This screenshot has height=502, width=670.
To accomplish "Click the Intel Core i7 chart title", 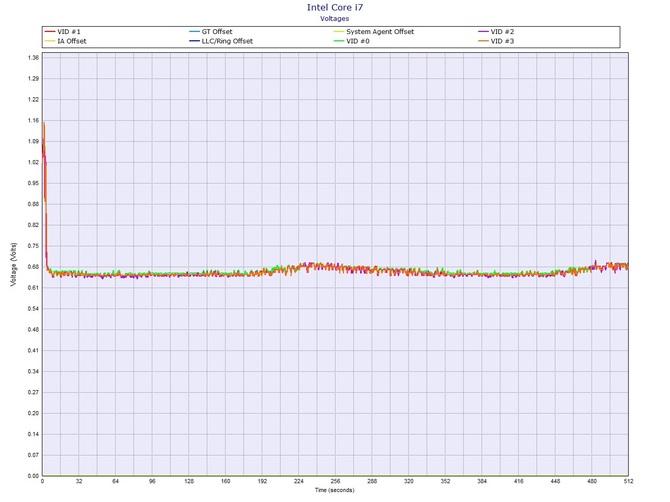I will coord(335,7).
